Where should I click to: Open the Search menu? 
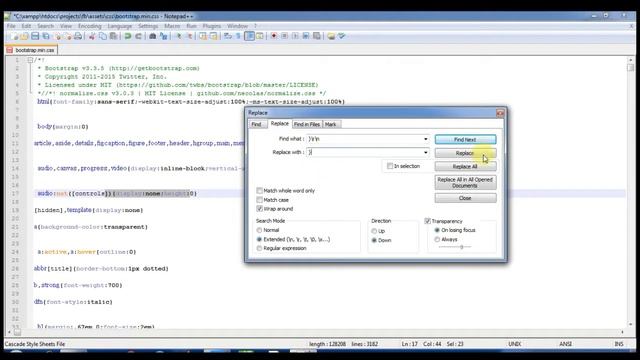(x=45, y=26)
